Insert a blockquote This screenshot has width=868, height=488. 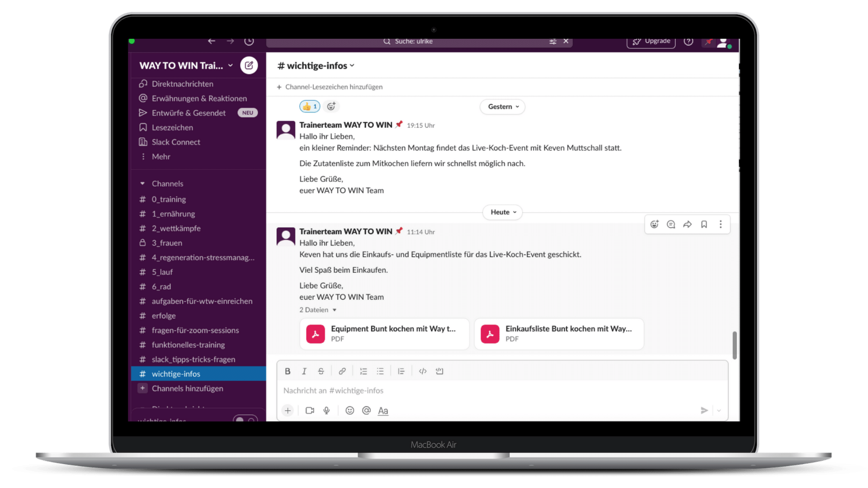[401, 371]
